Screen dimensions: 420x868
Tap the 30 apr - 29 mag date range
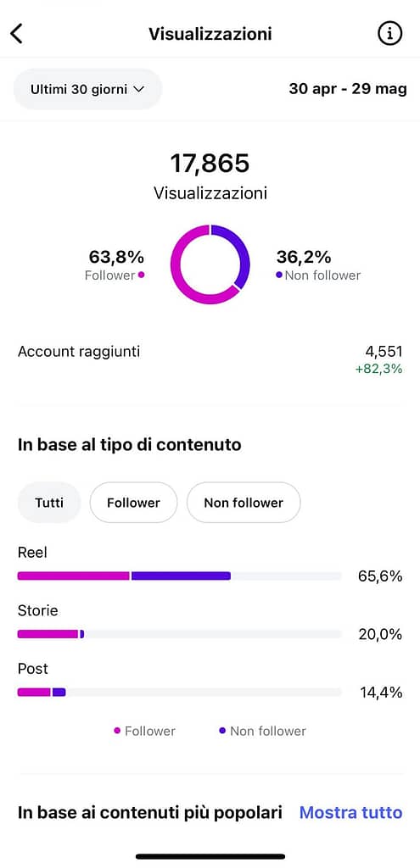[348, 89]
